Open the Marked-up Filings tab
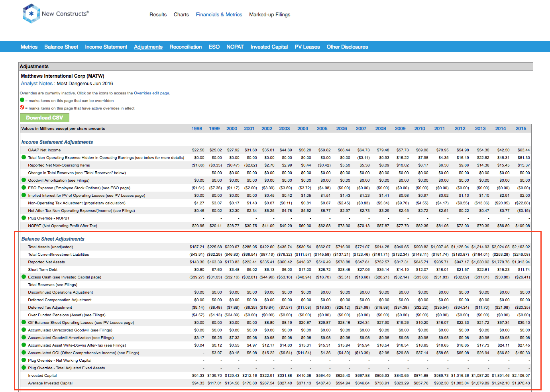 [x=270, y=15]
